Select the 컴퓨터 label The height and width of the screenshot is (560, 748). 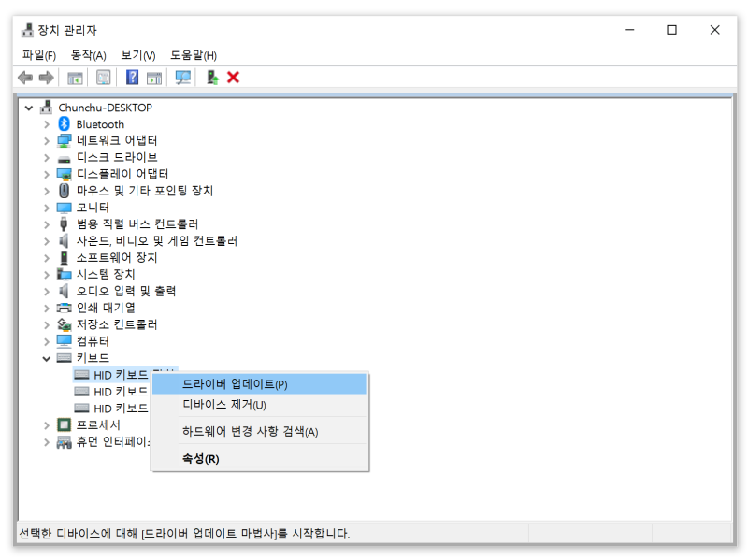pos(93,341)
